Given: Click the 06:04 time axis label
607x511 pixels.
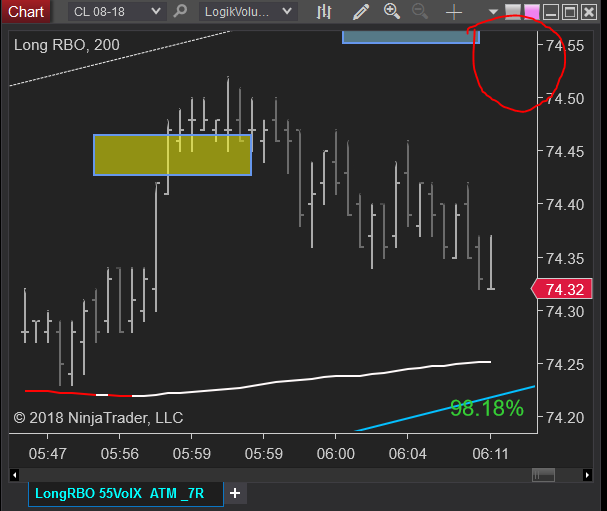Looking at the screenshot, I should click(408, 454).
